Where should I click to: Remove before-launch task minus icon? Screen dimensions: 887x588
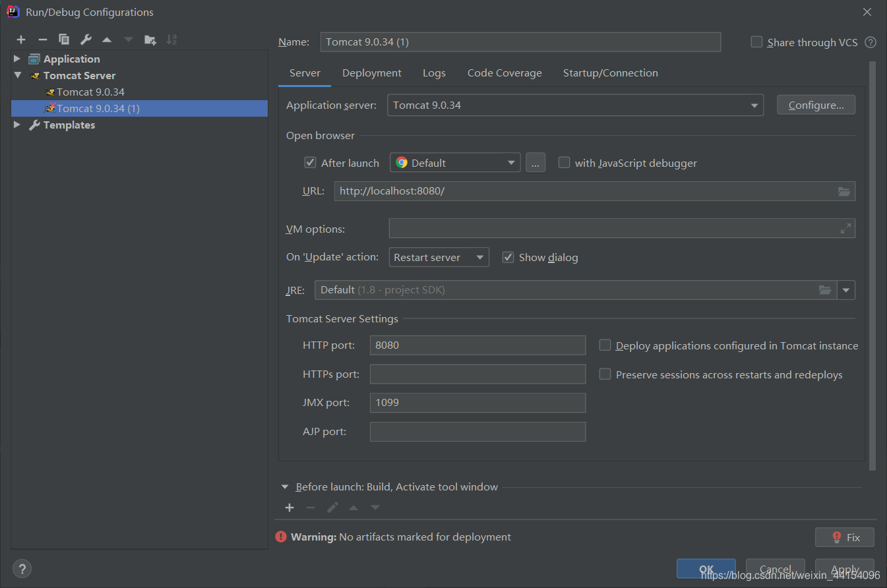(x=311, y=508)
